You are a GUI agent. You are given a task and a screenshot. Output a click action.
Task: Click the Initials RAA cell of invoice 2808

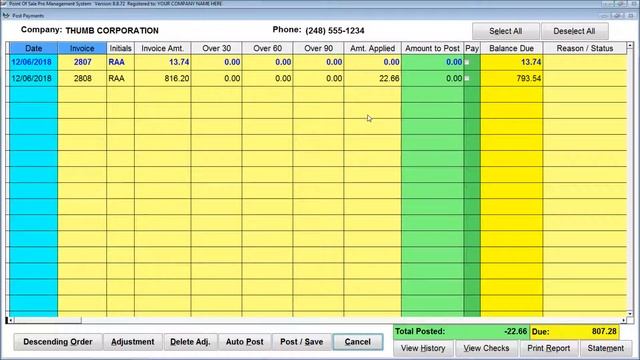120,78
